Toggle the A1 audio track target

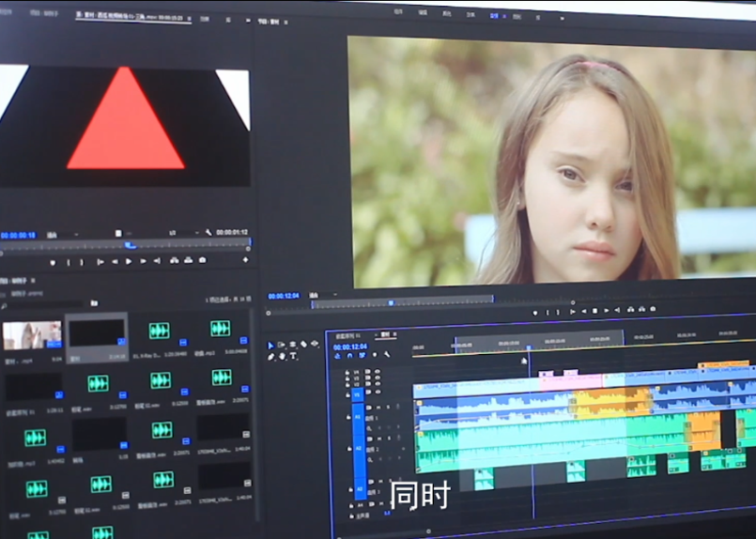359,418
